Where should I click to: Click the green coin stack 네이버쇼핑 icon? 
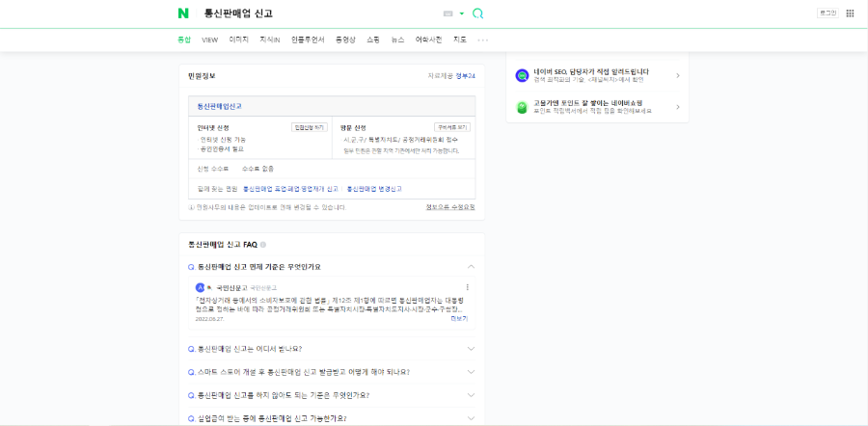(x=522, y=107)
